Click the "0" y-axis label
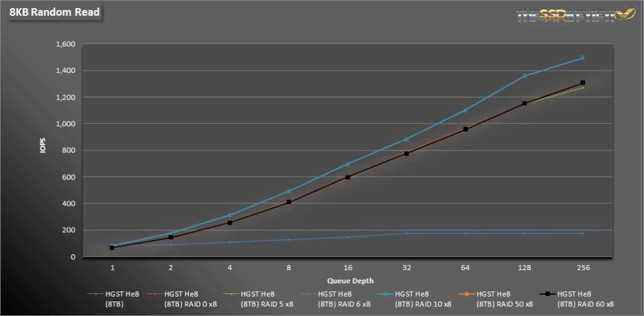This screenshot has width=644, height=316. [x=74, y=257]
